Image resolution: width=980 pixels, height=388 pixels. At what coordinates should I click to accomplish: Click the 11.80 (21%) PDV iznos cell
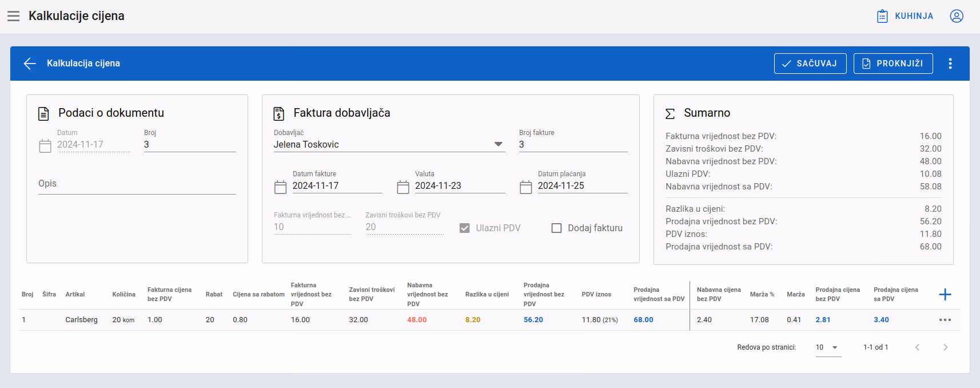tap(600, 320)
